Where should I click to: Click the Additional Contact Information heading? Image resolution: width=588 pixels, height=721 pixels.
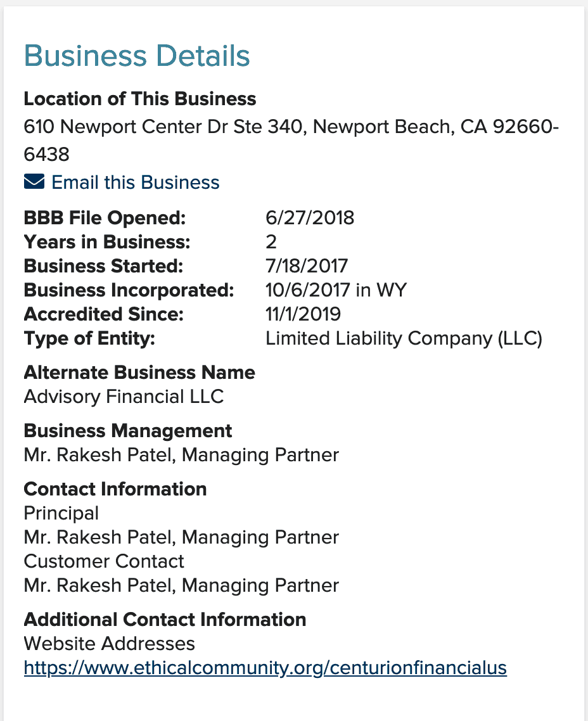click(165, 620)
